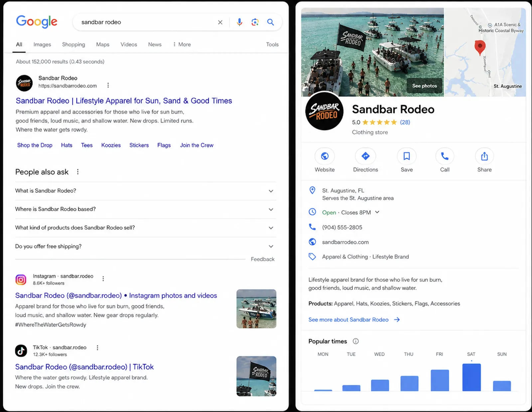Viewport: 532px width, 412px height.
Task: Open the Stickers sitelink
Action: (x=139, y=145)
